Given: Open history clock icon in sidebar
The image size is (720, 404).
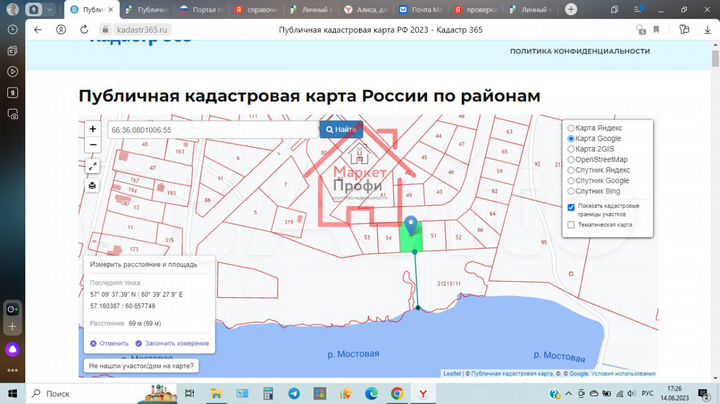Looking at the screenshot, I should click(x=12, y=29).
